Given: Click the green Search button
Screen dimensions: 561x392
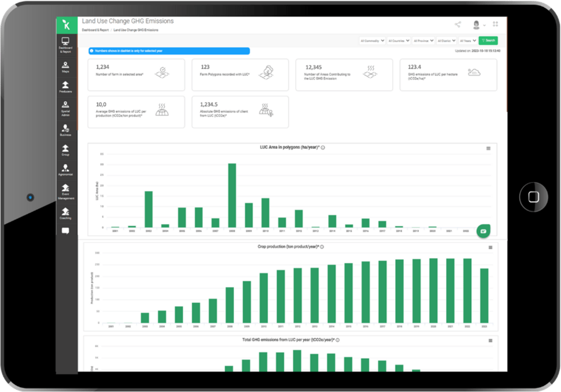Looking at the screenshot, I should pyautogui.click(x=489, y=40).
